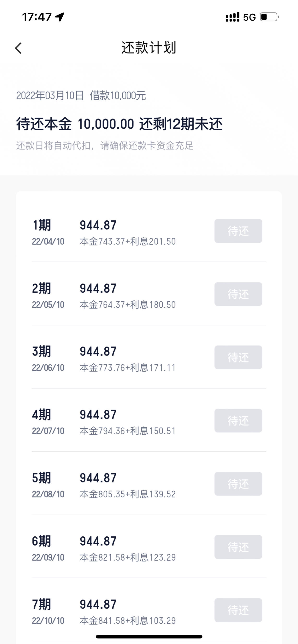Tap the 还款计划 page title

click(149, 47)
